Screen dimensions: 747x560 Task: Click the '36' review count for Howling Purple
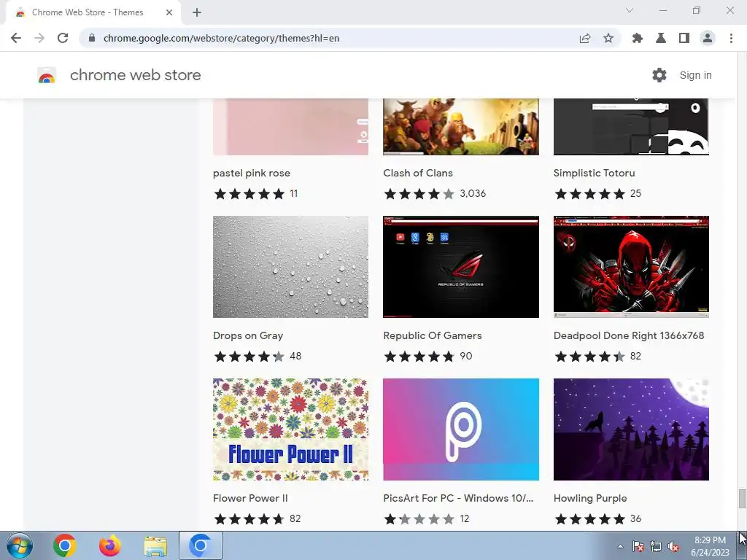point(635,518)
